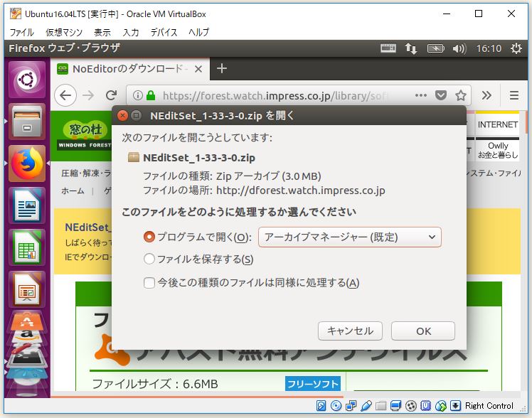Image resolution: width=532 pixels, height=418 pixels.
Task: Open VirtualBox 入力 menu
Action: [131, 33]
